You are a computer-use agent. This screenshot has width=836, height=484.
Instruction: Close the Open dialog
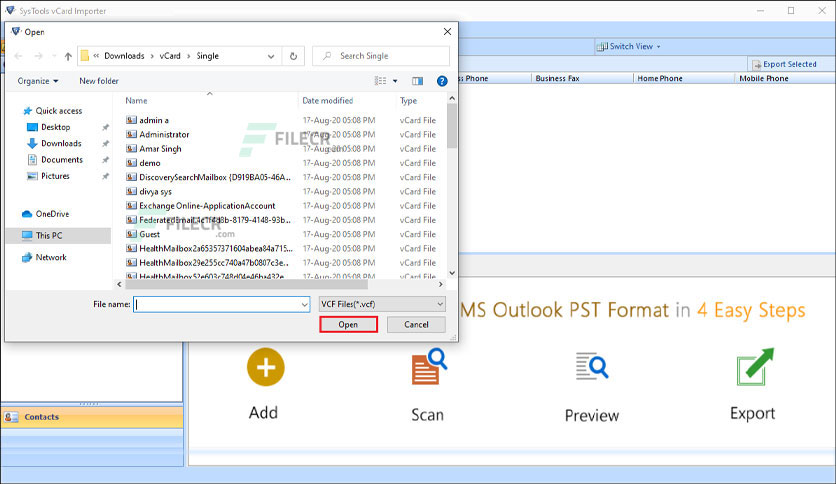tap(447, 32)
